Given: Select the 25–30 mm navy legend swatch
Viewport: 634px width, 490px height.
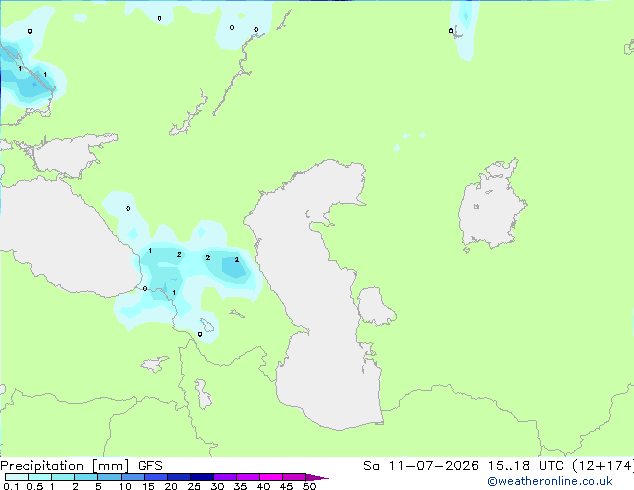Looking at the screenshot, I should pos(202,477).
